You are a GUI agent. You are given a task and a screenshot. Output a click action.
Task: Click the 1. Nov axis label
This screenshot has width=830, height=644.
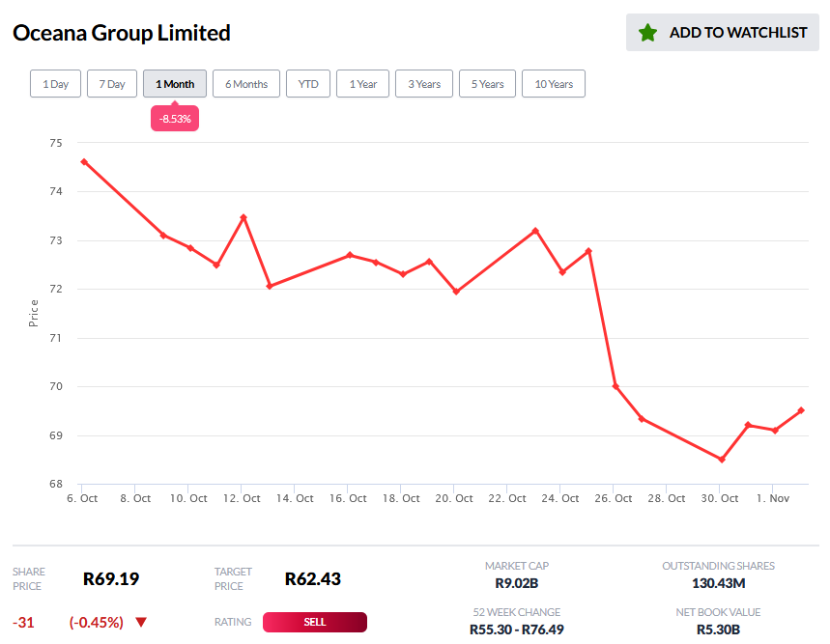[x=773, y=498]
